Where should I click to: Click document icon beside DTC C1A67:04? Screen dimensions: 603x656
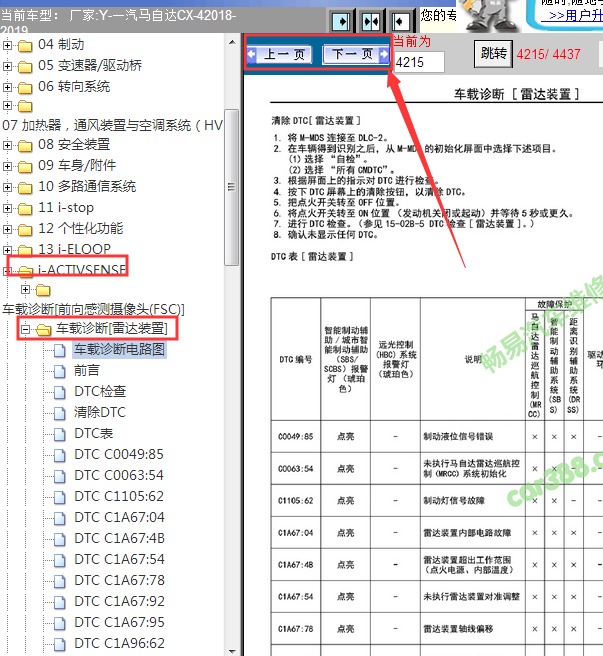(x=60, y=518)
